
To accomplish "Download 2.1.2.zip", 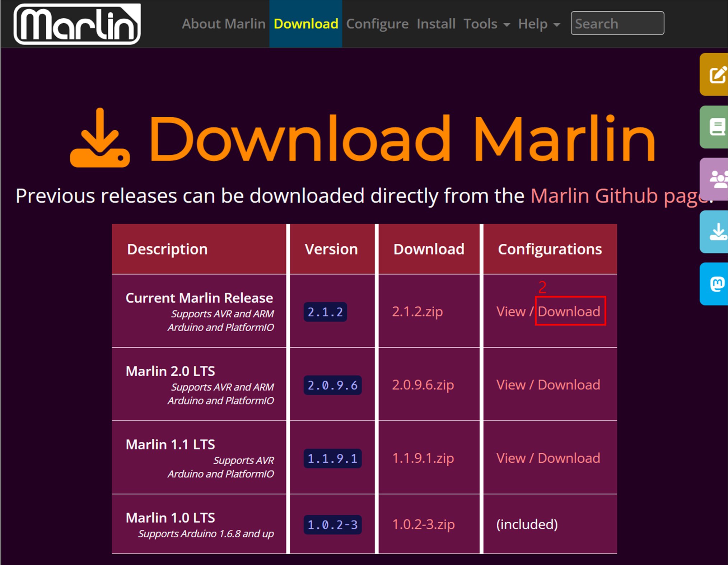I will pos(417,312).
